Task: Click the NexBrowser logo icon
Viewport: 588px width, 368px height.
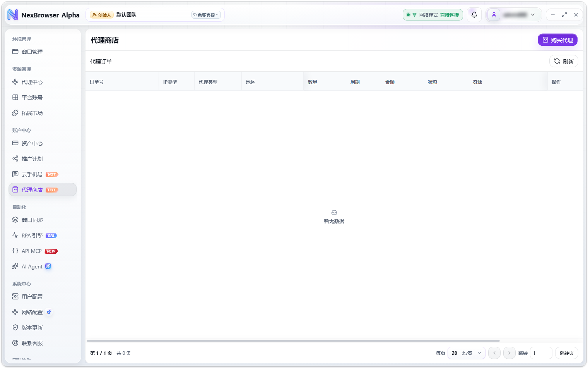Action: coord(13,15)
